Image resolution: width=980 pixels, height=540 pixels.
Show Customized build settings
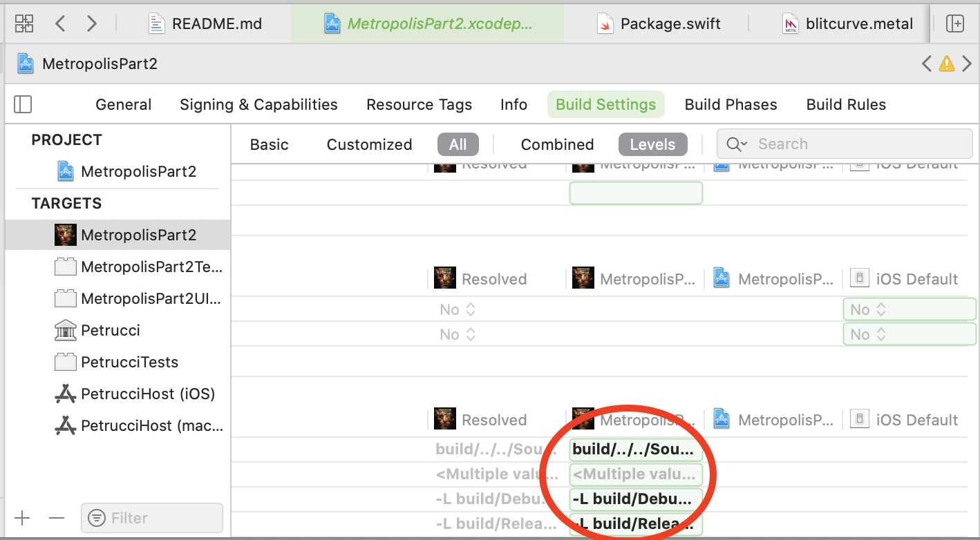pyautogui.click(x=369, y=144)
